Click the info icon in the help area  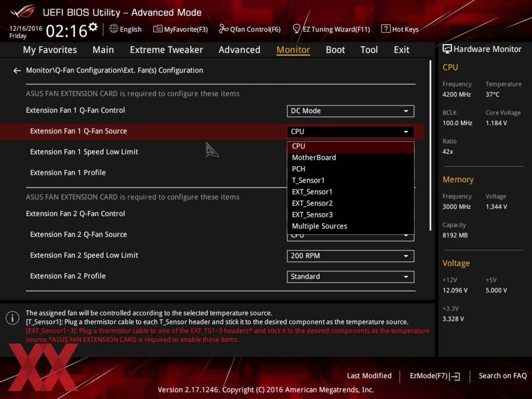tap(13, 318)
